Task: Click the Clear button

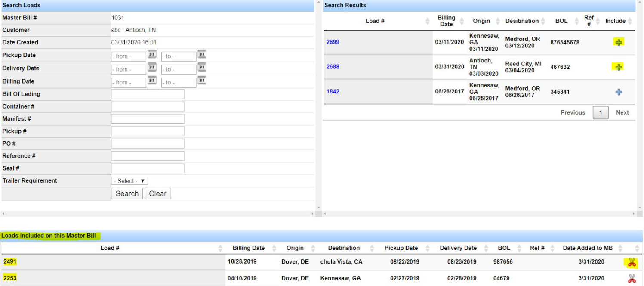Action: point(158,193)
